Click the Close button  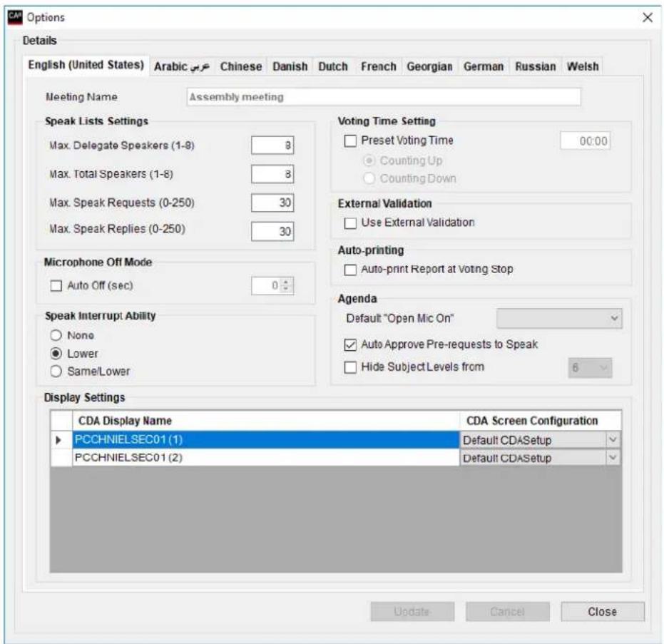pos(603,612)
